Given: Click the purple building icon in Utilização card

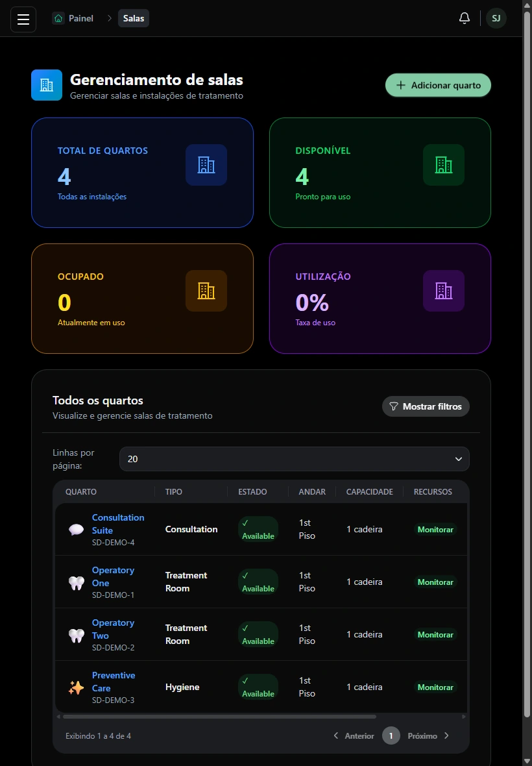Looking at the screenshot, I should coord(443,291).
